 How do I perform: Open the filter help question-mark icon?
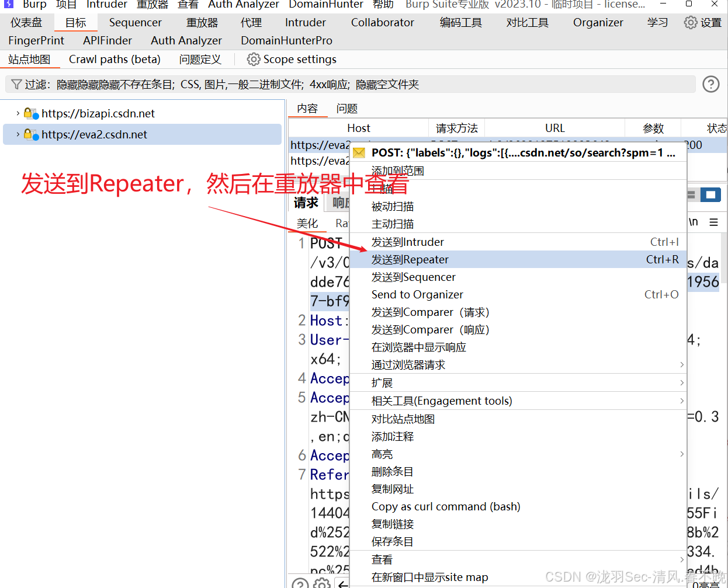[710, 84]
